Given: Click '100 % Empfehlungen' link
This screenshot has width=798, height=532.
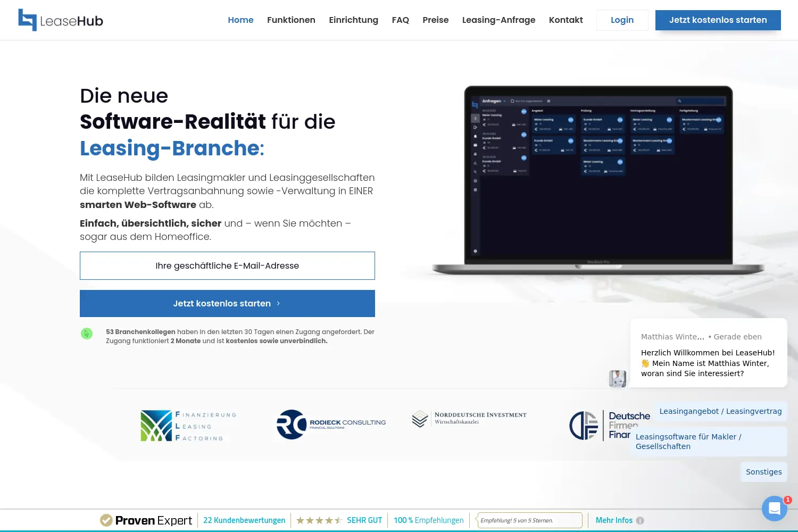Looking at the screenshot, I should click(x=429, y=520).
